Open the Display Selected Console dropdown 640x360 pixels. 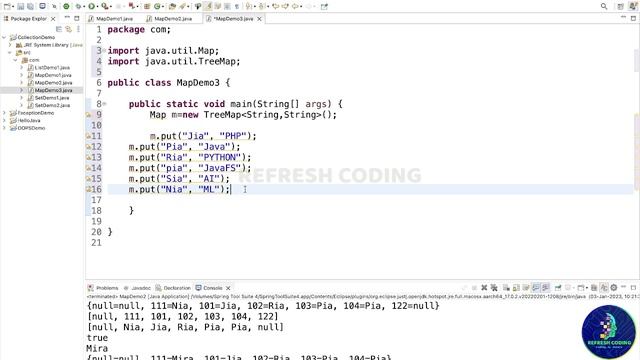point(573,288)
